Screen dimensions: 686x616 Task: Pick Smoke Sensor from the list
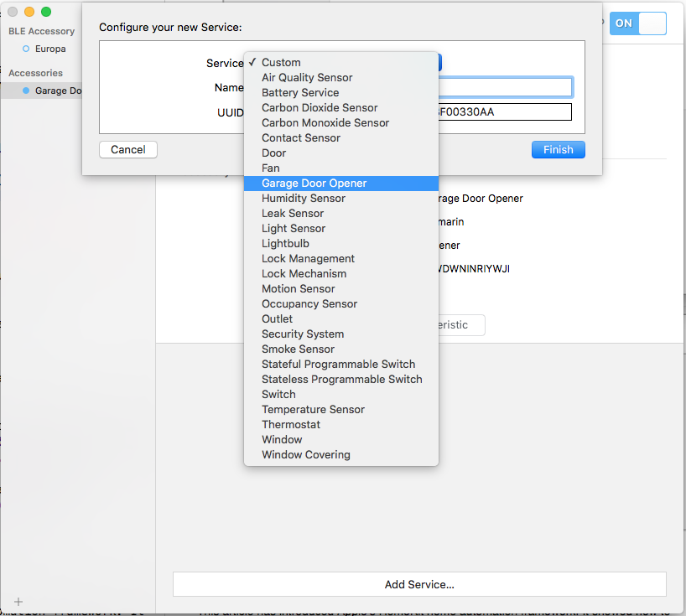298,349
